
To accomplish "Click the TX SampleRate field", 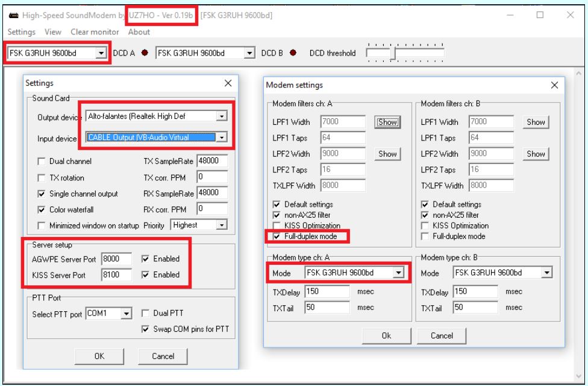I will click(212, 161).
